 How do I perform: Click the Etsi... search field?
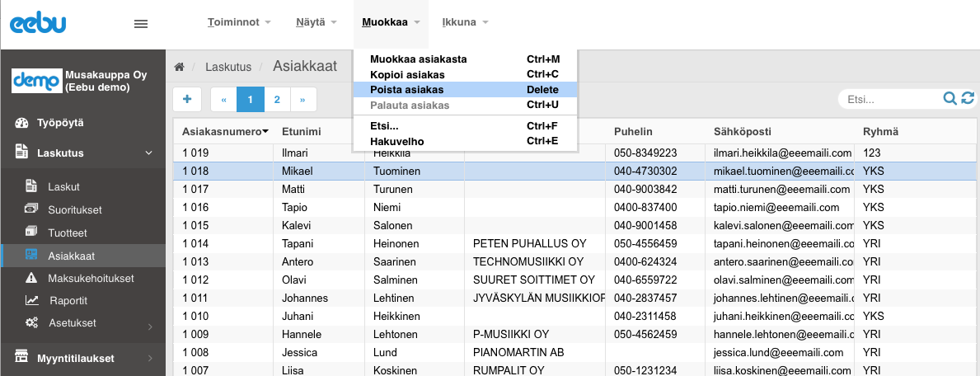891,99
